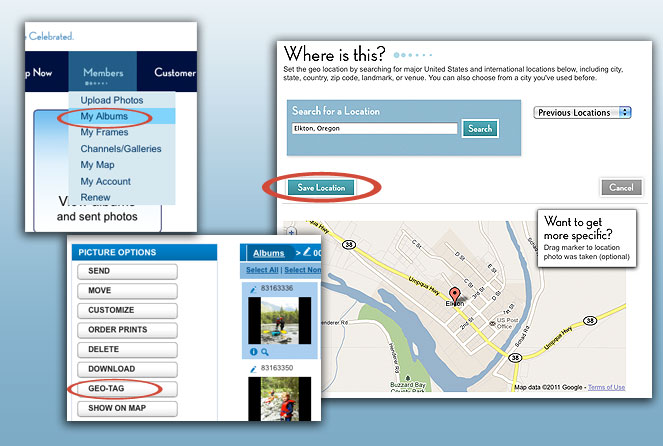Choose Upload Photos from the Members menu
Viewport: 663px width, 446px height.
[x=112, y=100]
